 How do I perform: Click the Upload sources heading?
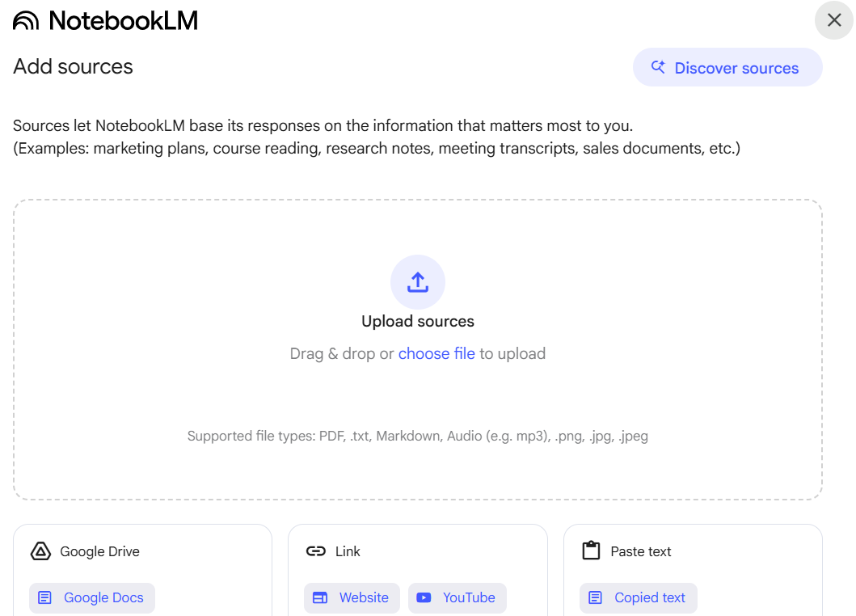(x=418, y=321)
